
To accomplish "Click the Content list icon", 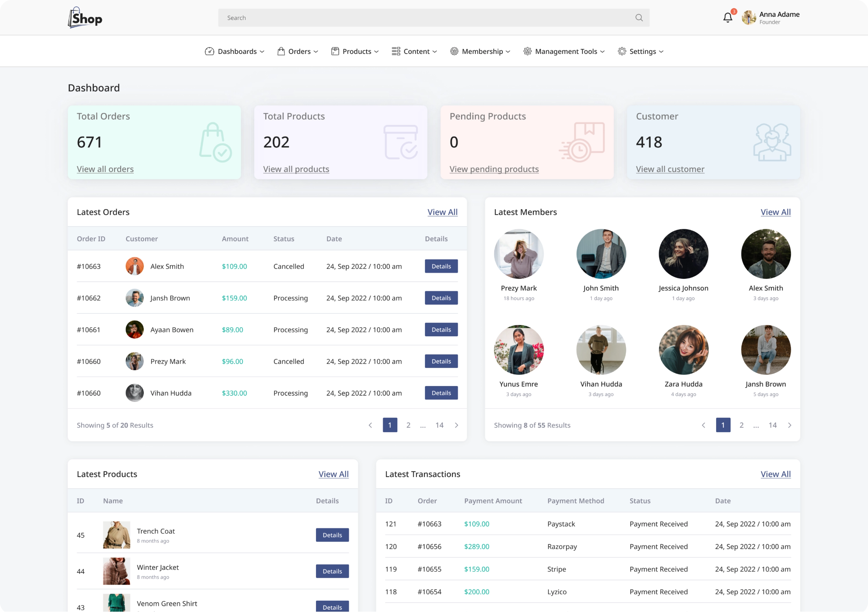I will click(396, 52).
